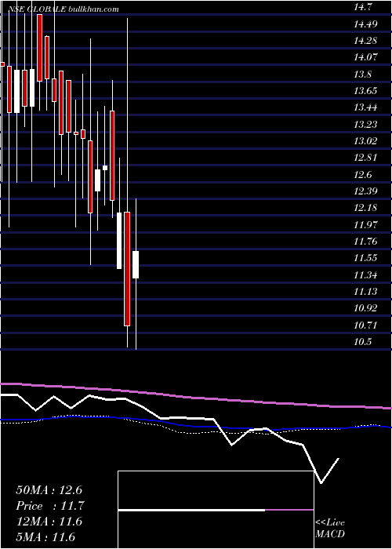The height and width of the screenshot is (549, 392).
Task: Select the 11.34 axis value
Action: click(x=365, y=274)
